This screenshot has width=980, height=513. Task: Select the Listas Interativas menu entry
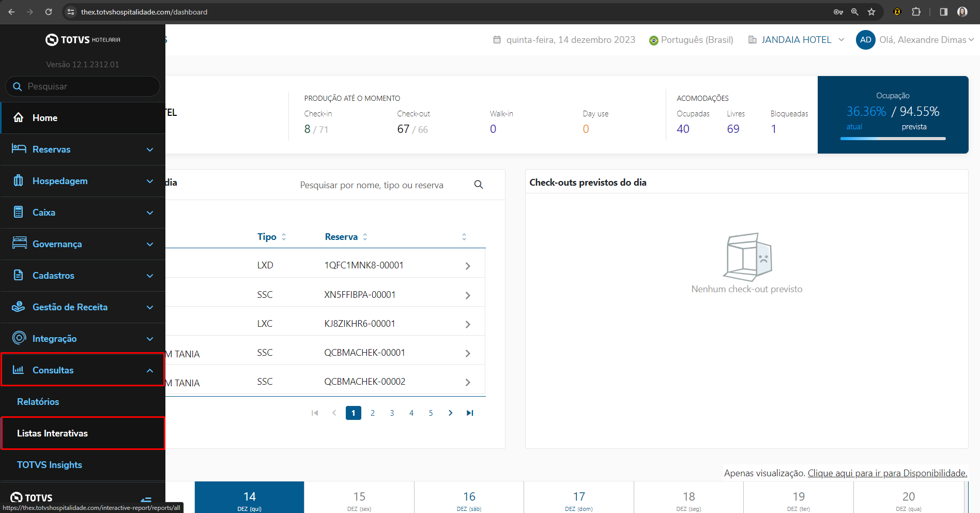(52, 433)
